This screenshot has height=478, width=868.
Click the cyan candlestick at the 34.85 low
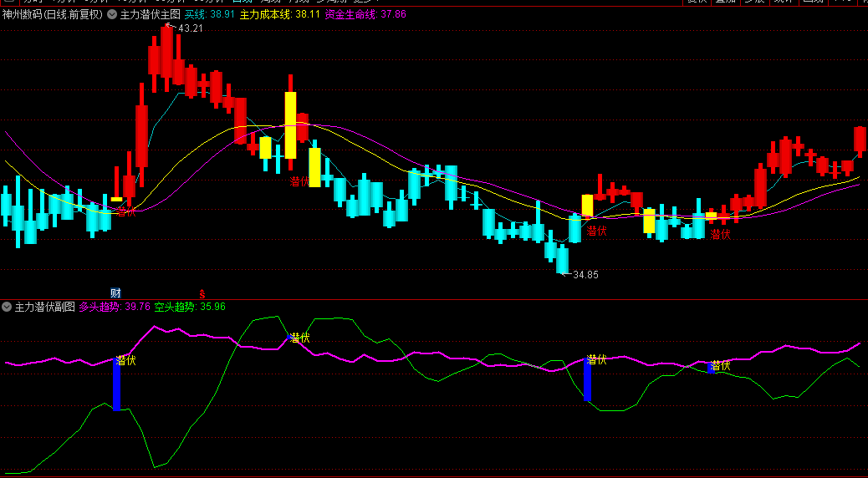coord(563,260)
